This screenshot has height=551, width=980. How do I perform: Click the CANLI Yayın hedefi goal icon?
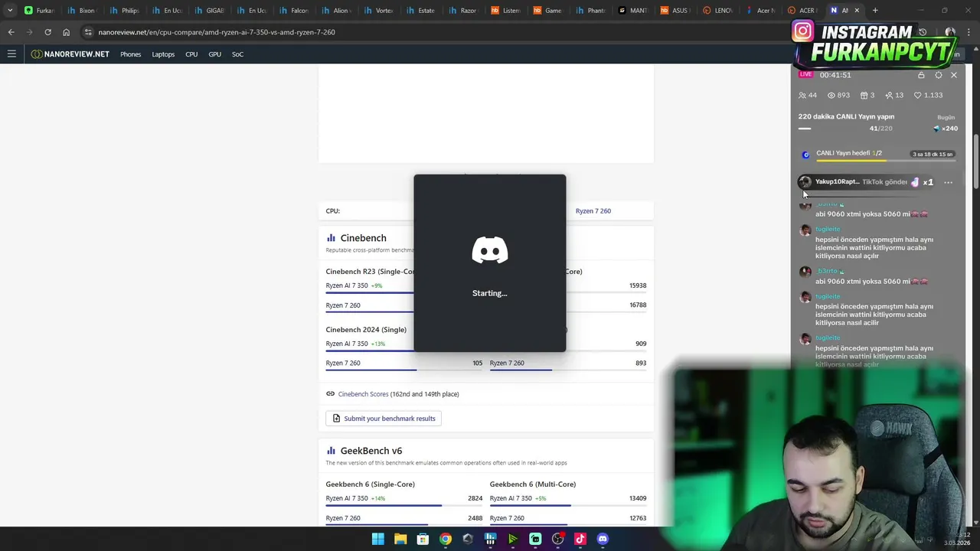click(x=805, y=155)
